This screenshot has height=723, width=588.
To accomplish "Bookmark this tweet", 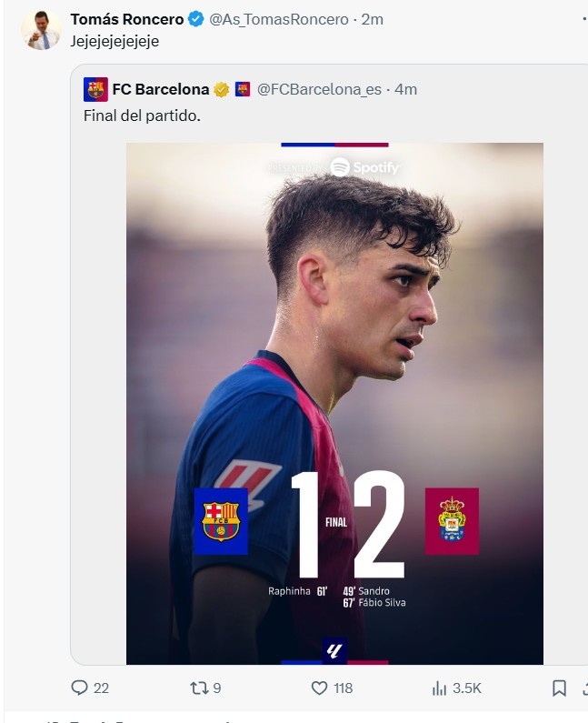I will coord(560,688).
